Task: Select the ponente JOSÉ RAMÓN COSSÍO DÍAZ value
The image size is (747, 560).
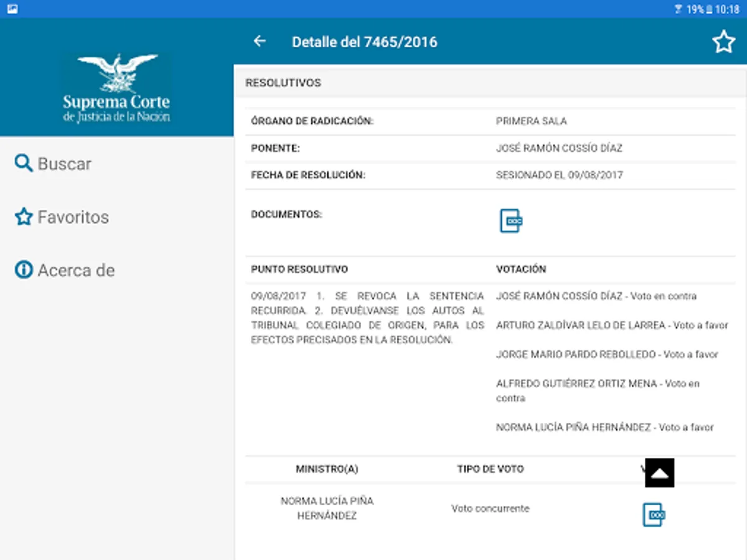Action: [x=559, y=148]
